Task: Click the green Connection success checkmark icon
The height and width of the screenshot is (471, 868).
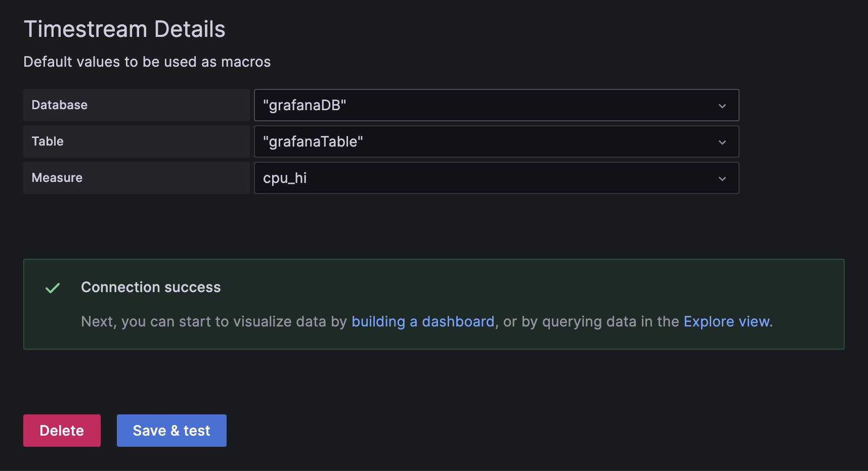Action: (53, 288)
